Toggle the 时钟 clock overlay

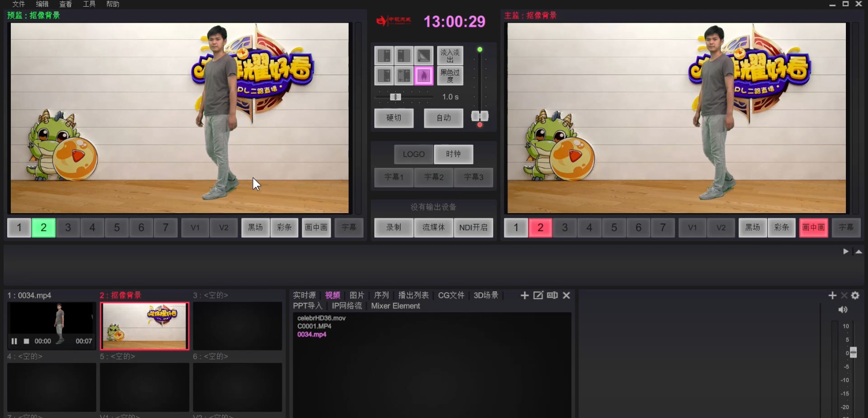[454, 154]
